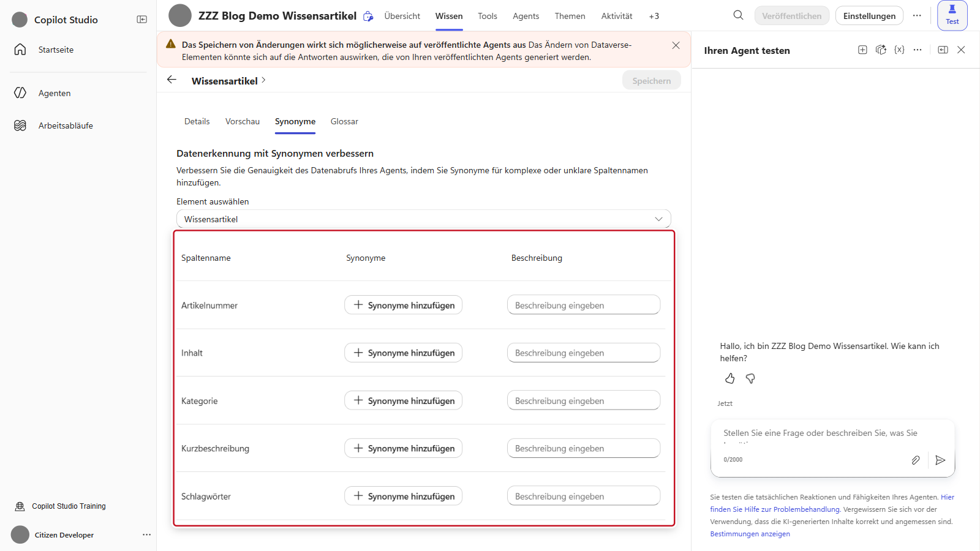Add synonym for Artikelnummer
This screenshot has width=980, height=551.
coord(404,305)
